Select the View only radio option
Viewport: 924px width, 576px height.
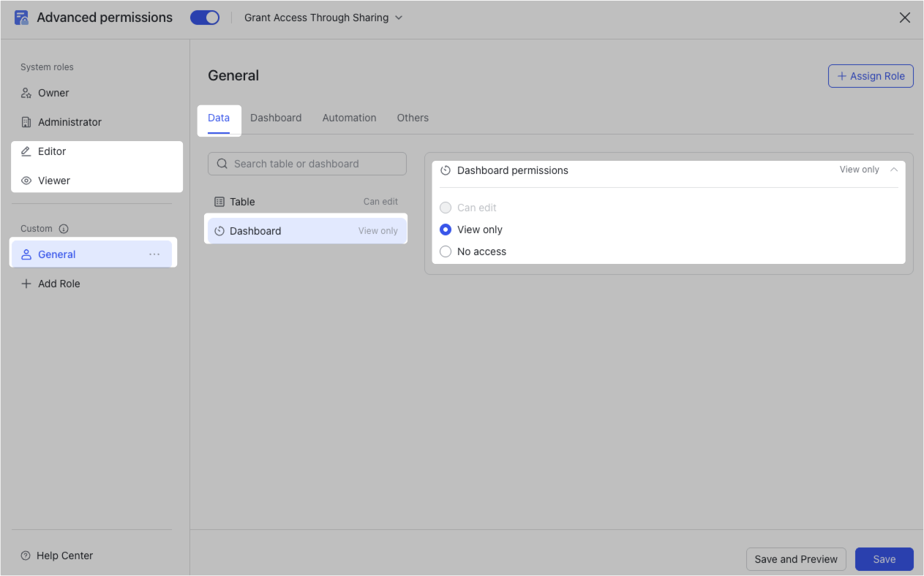(446, 230)
